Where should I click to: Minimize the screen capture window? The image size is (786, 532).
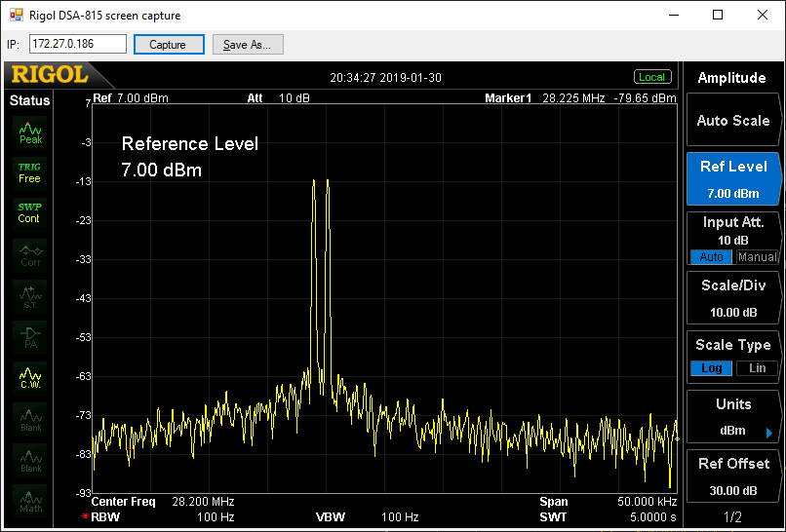coord(674,15)
